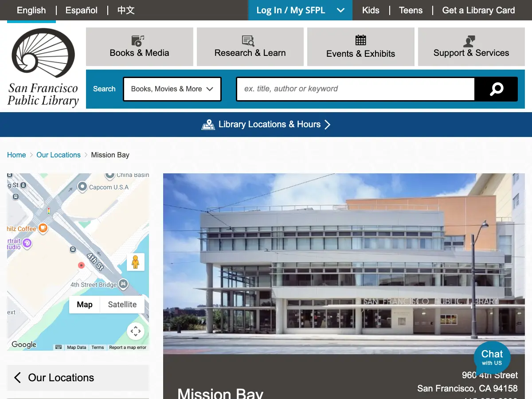Click the Map Data label
Screen dimensions: 532x399
coord(77,348)
